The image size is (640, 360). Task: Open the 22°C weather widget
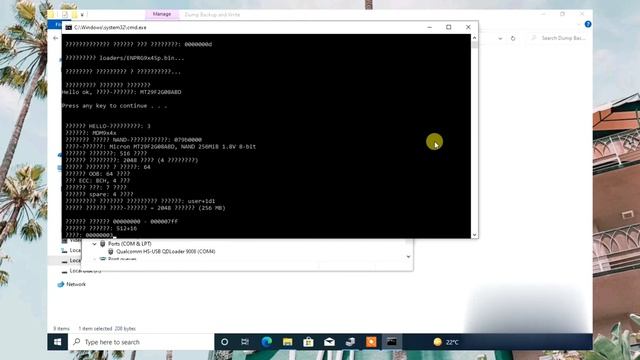point(446,342)
